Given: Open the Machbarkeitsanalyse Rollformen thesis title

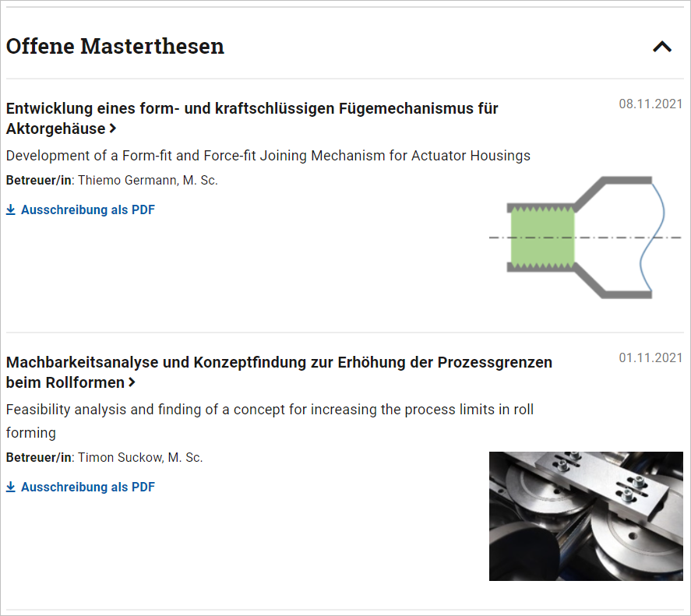Looking at the screenshot, I should (279, 372).
